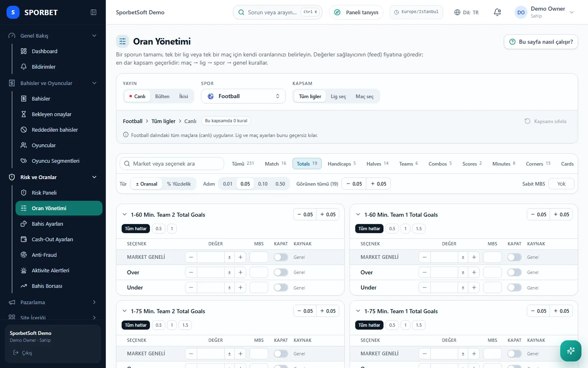Select % Yüzdelik type option

click(179, 184)
